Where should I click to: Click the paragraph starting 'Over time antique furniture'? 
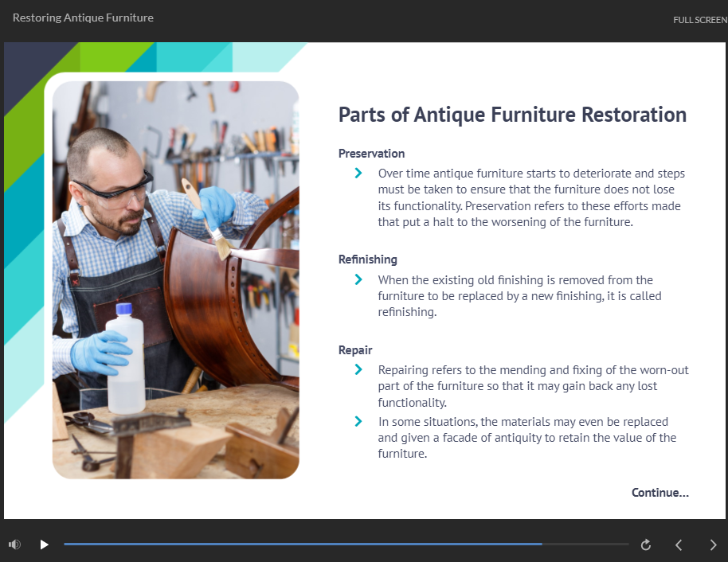(531, 197)
